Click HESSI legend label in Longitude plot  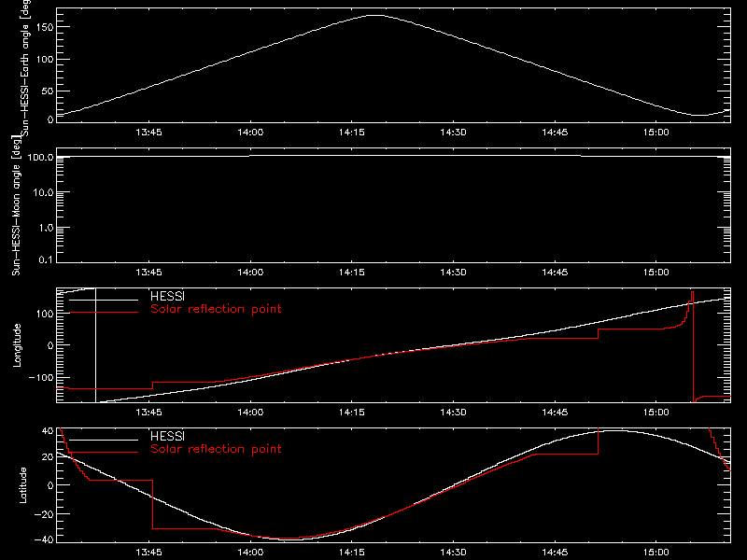(167, 296)
